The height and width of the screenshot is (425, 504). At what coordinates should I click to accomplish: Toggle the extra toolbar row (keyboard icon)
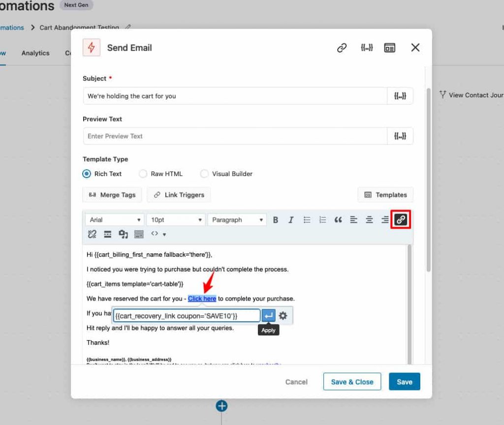(x=139, y=234)
